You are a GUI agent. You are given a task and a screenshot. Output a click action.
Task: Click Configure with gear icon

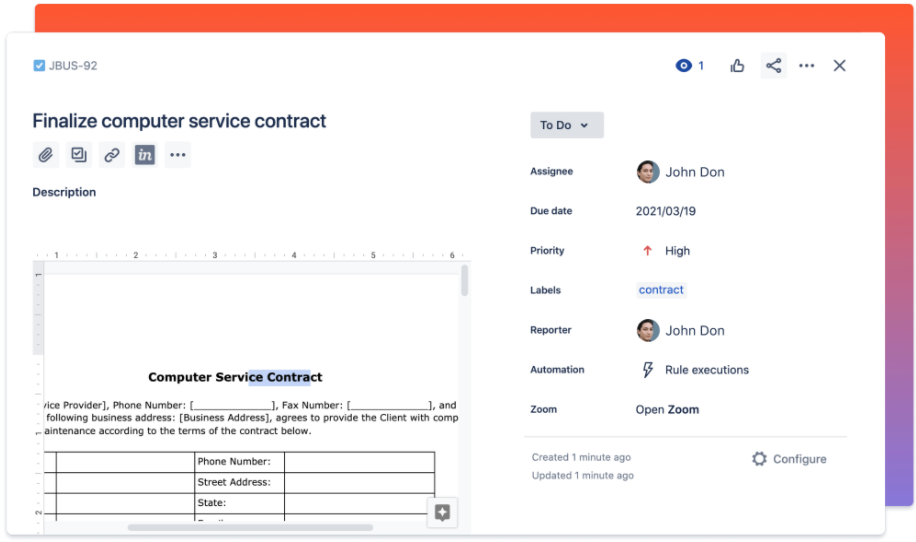point(789,459)
